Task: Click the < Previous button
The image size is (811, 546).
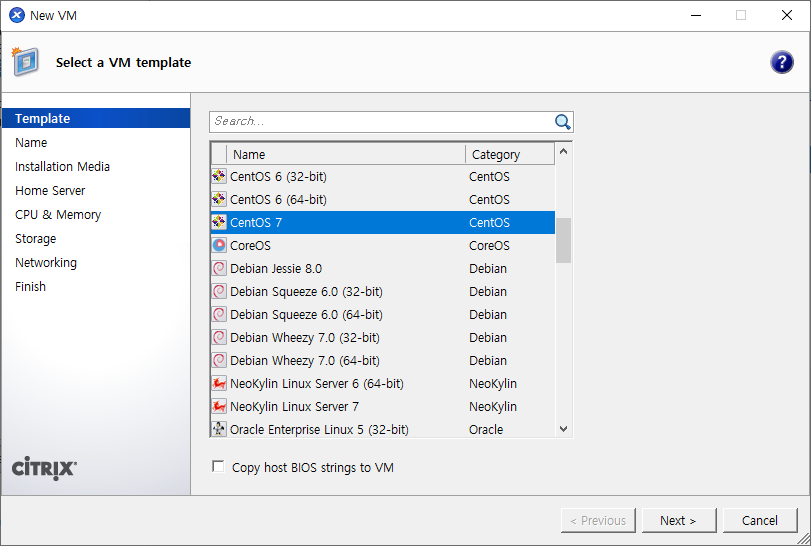Action: 598,520
